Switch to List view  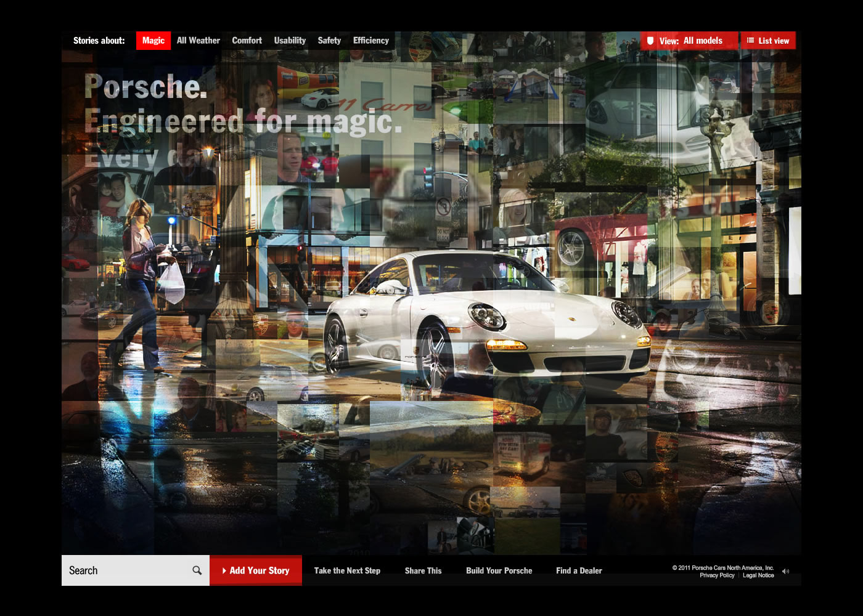[x=768, y=41]
